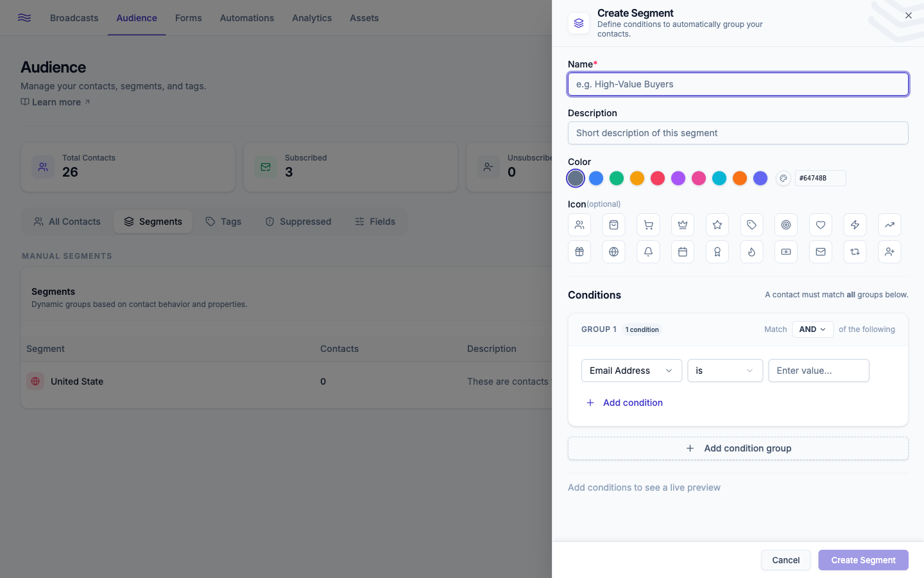This screenshot has height=578, width=924.
Task: Open the Email Address field dropdown
Action: click(x=631, y=371)
